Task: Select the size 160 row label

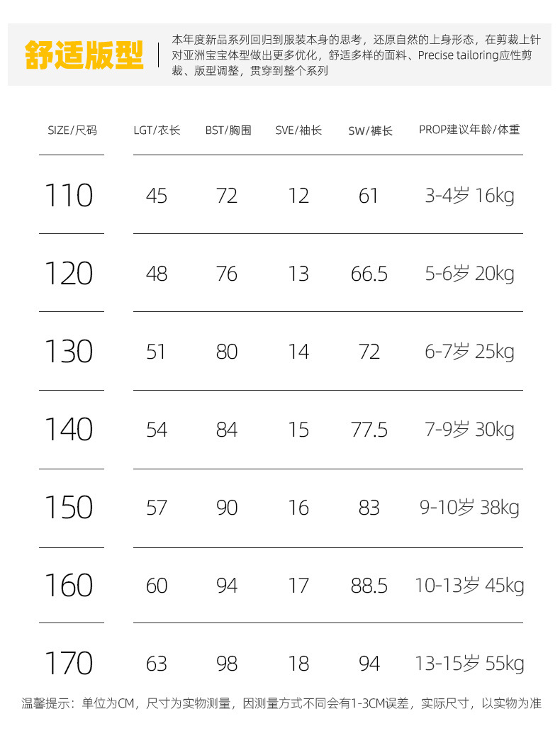Action: [x=69, y=586]
